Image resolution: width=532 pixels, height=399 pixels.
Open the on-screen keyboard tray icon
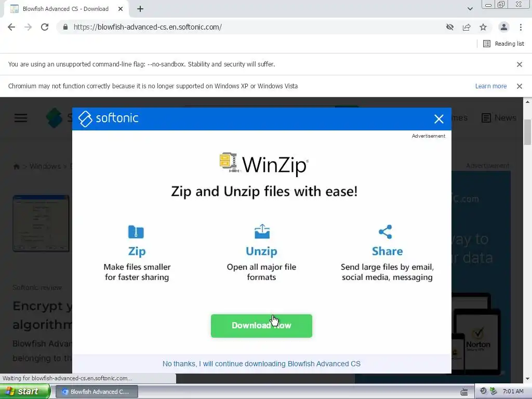tap(464, 392)
